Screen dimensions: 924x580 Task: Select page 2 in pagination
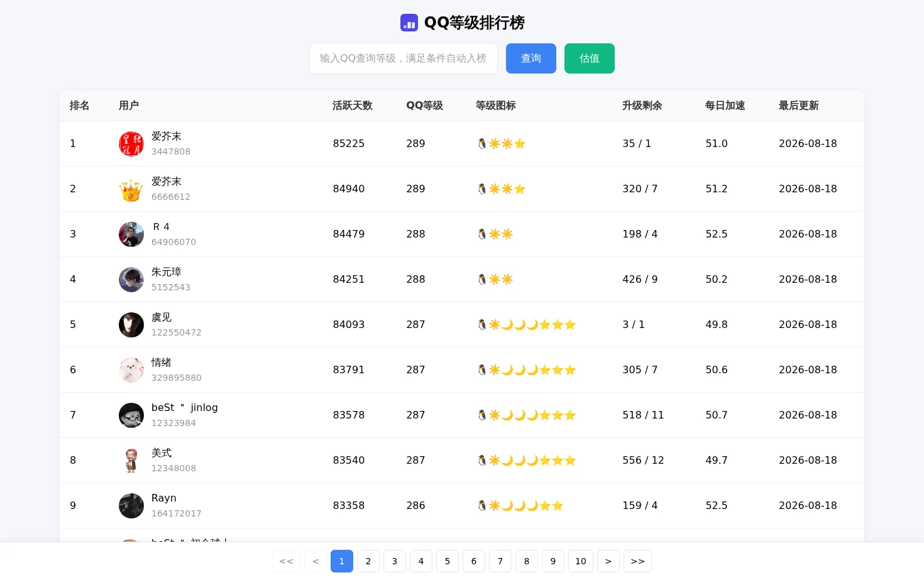(x=368, y=561)
